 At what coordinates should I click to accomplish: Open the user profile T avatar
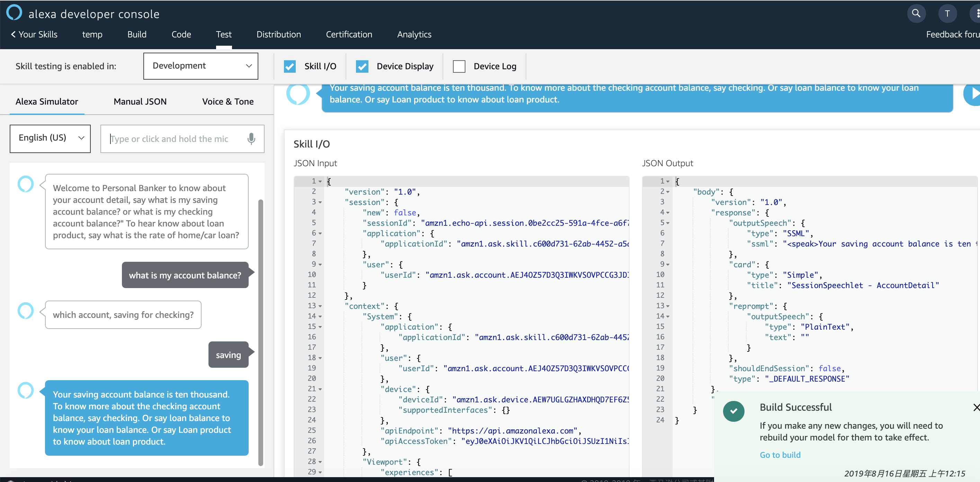[x=947, y=14]
